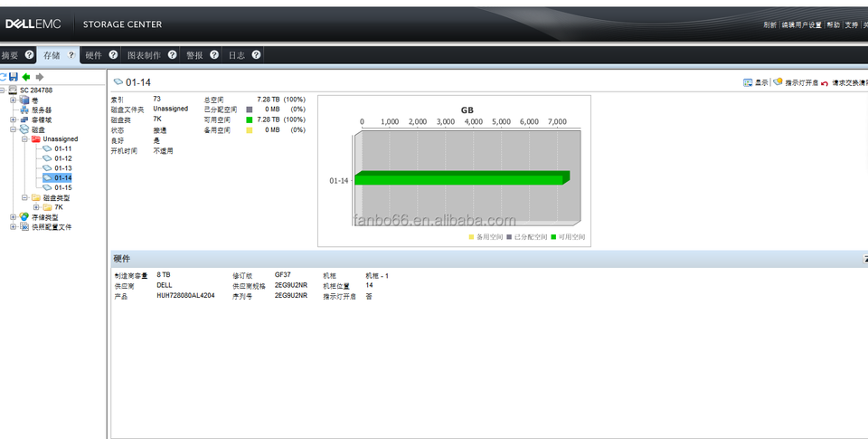Click the 显示 action text

[x=761, y=82]
